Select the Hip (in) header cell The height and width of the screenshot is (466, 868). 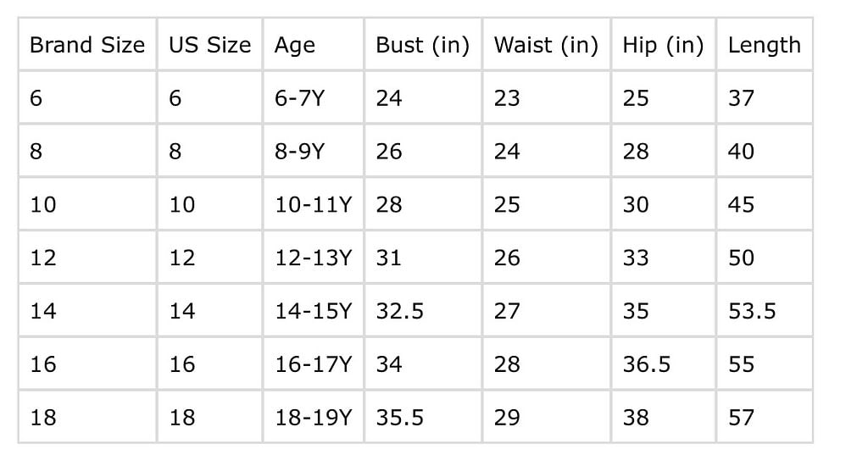point(663,44)
